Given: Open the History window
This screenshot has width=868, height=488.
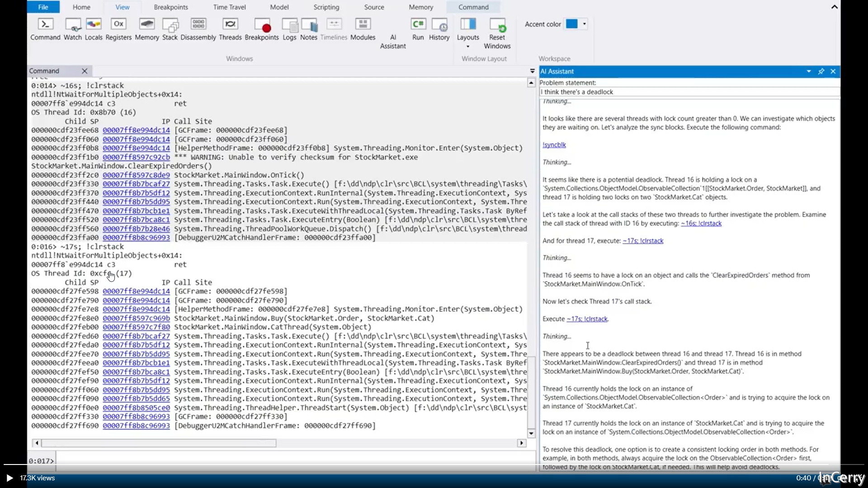Looking at the screenshot, I should tap(439, 29).
